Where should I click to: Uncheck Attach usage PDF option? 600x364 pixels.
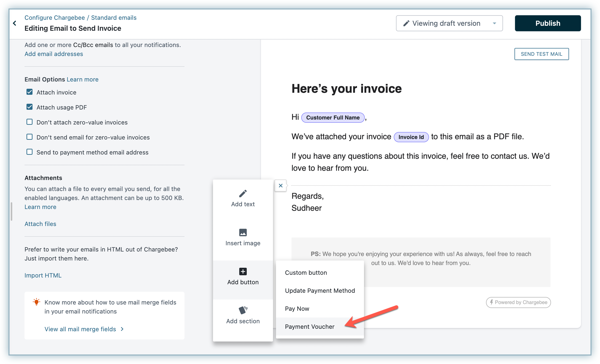pos(29,107)
